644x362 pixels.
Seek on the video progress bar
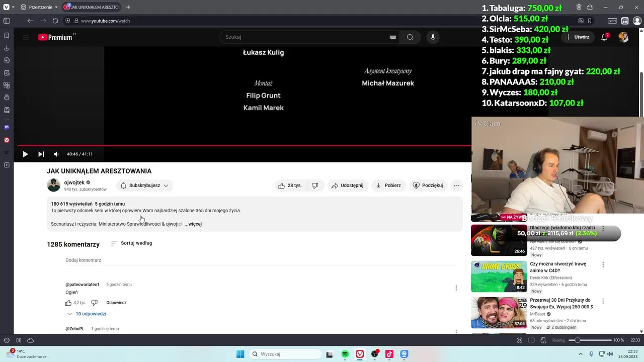click(244, 146)
